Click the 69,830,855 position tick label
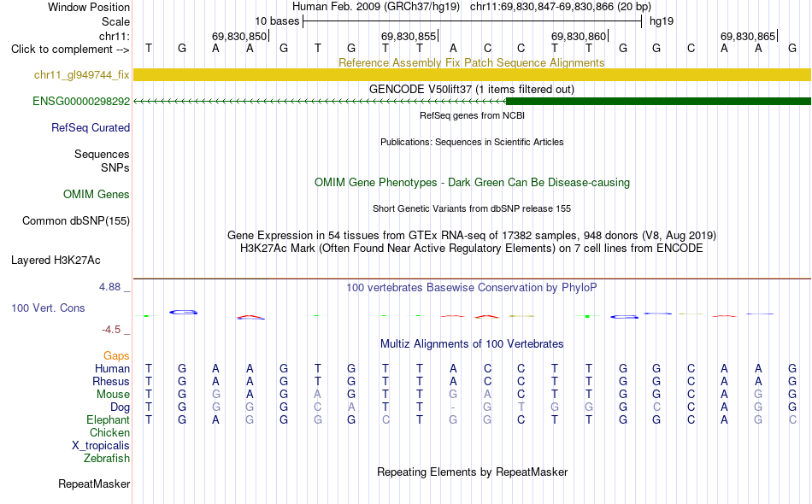The height and width of the screenshot is (504, 812). point(409,36)
